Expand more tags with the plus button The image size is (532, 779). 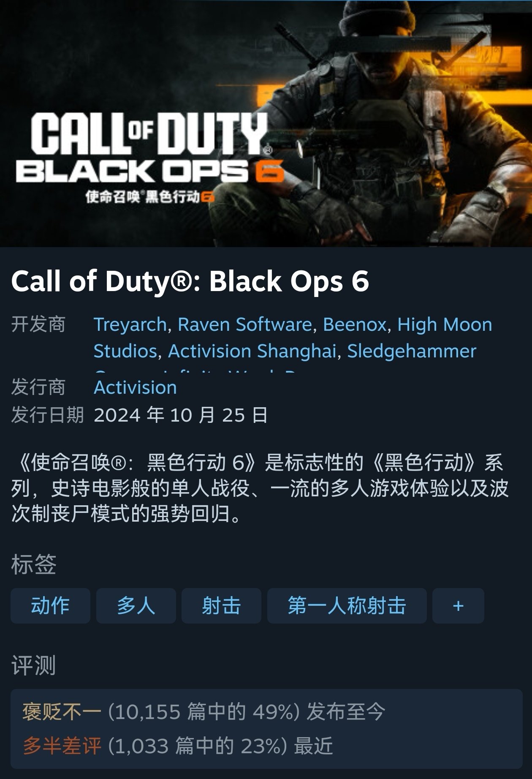(x=458, y=606)
